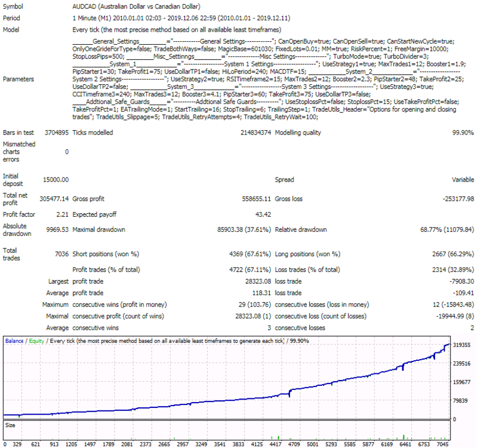478x448 pixels.
Task: Click the model description starting 'Every tick'
Action: pyautogui.click(x=177, y=30)
